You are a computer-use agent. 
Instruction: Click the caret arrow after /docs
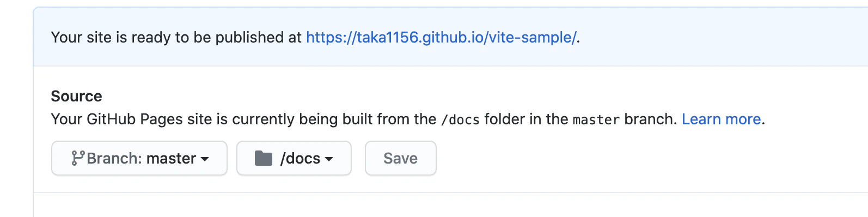(329, 159)
